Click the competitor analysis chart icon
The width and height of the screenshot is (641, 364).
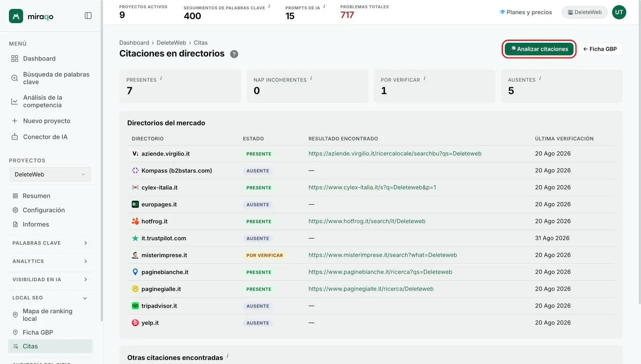point(15,101)
